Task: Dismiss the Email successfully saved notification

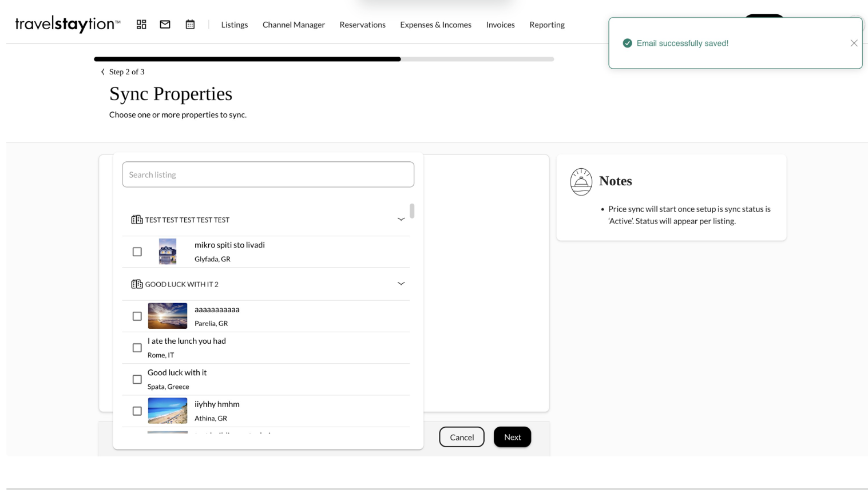Action: tap(853, 43)
